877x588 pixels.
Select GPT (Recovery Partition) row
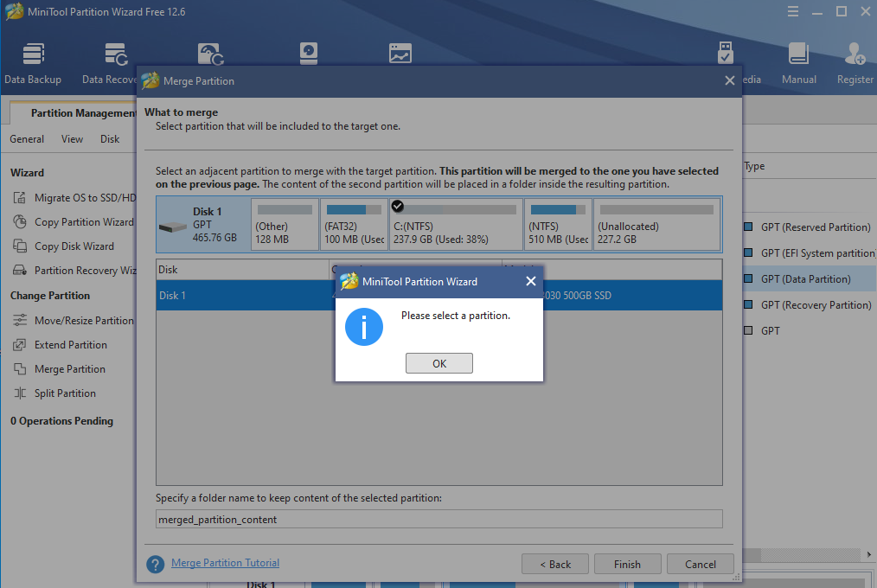(x=810, y=304)
